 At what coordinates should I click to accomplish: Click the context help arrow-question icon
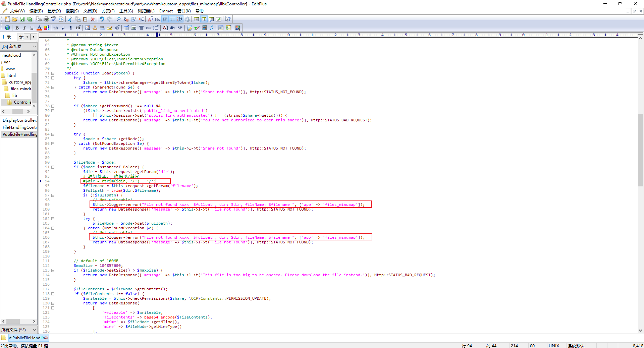point(228,19)
